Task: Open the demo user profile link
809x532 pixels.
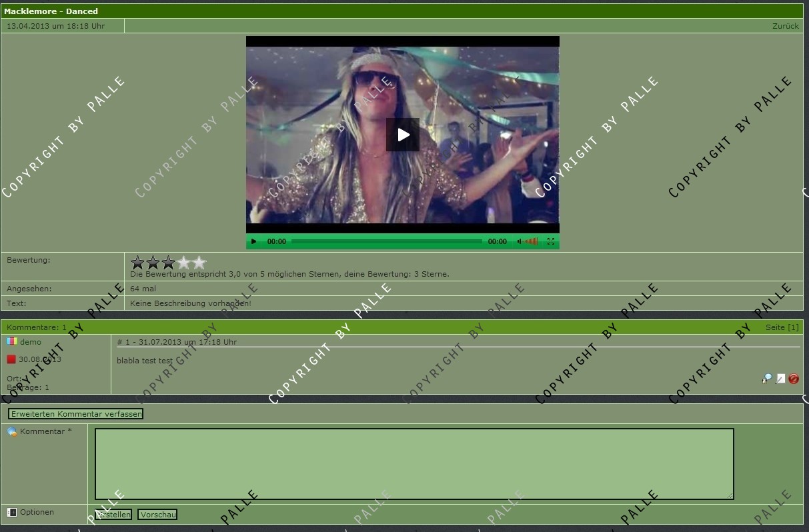Action: 31,342
